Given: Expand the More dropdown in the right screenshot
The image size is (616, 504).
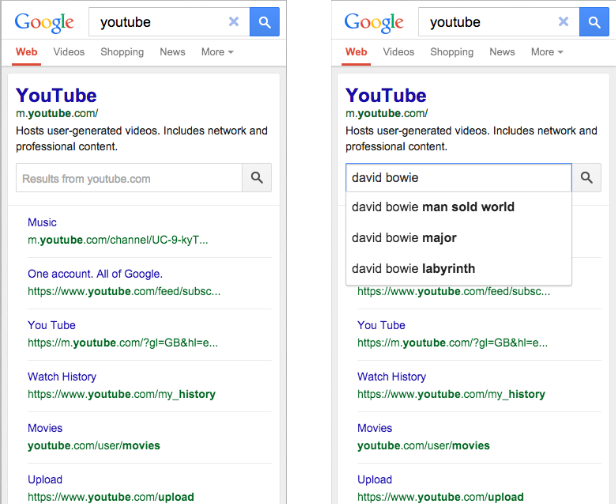Looking at the screenshot, I should pyautogui.click(x=549, y=52).
